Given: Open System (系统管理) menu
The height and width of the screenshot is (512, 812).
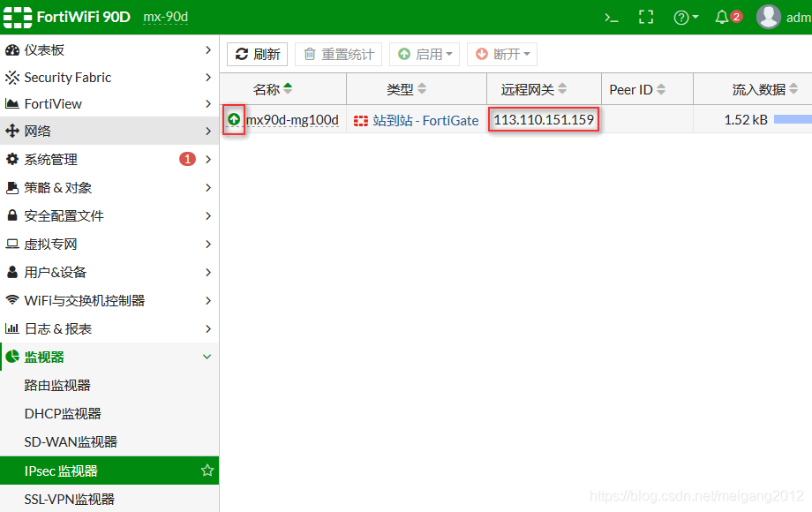Looking at the screenshot, I should (109, 159).
